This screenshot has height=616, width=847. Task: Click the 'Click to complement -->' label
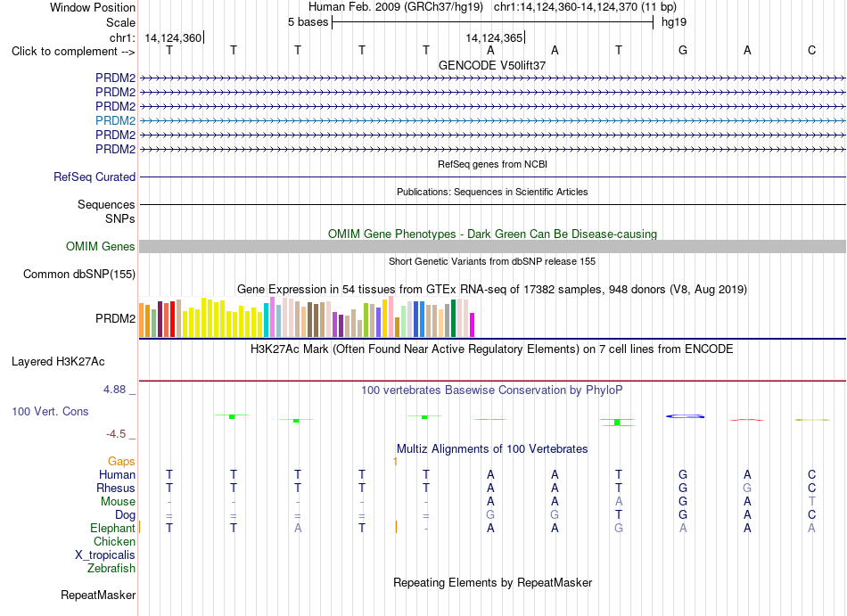coord(73,52)
